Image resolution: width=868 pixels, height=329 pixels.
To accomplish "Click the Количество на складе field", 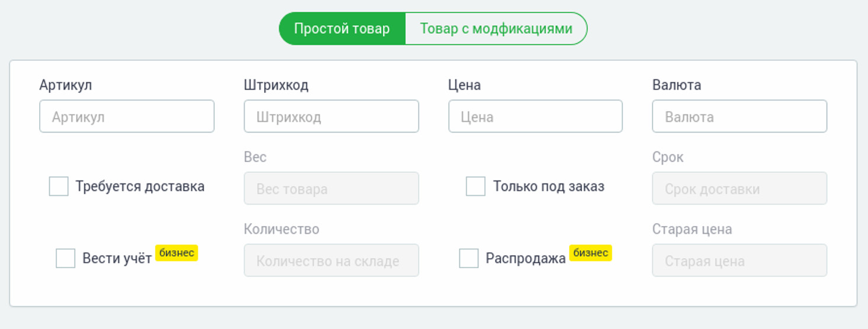I will 331,261.
